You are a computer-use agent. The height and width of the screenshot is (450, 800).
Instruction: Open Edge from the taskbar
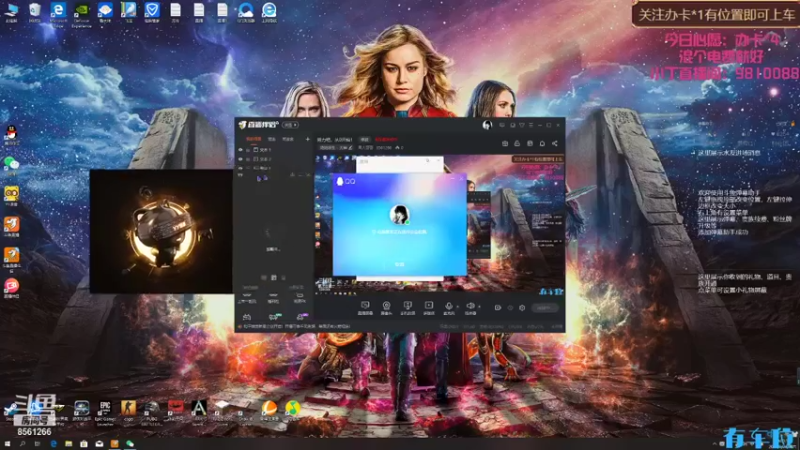pos(54,444)
